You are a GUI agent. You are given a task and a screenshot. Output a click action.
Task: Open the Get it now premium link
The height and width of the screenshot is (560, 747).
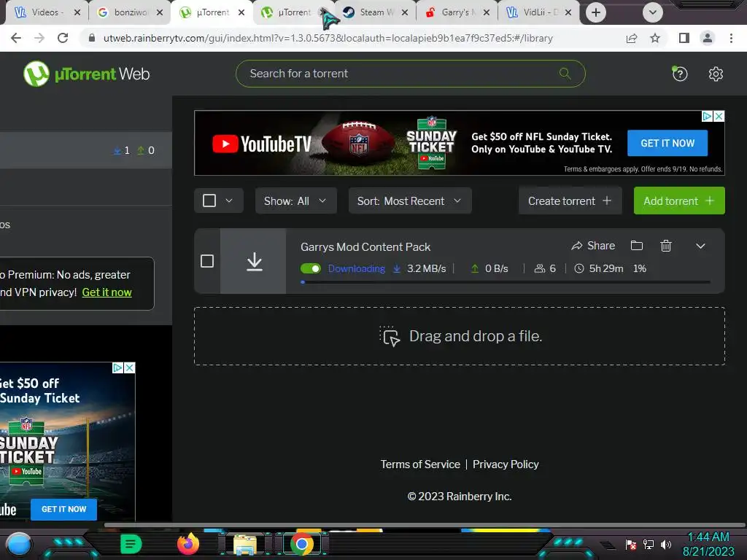tap(107, 292)
